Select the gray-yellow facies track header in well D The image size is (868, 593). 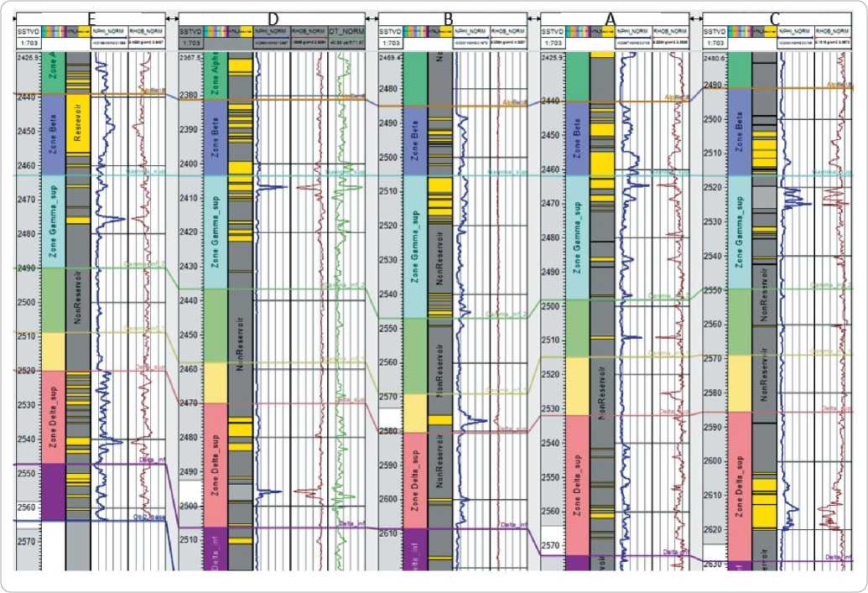tap(240, 32)
